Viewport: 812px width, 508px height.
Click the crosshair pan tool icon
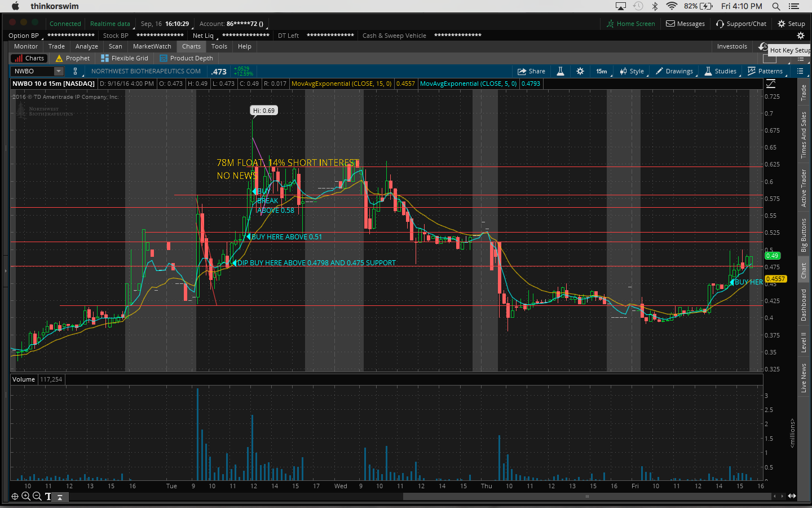point(15,497)
